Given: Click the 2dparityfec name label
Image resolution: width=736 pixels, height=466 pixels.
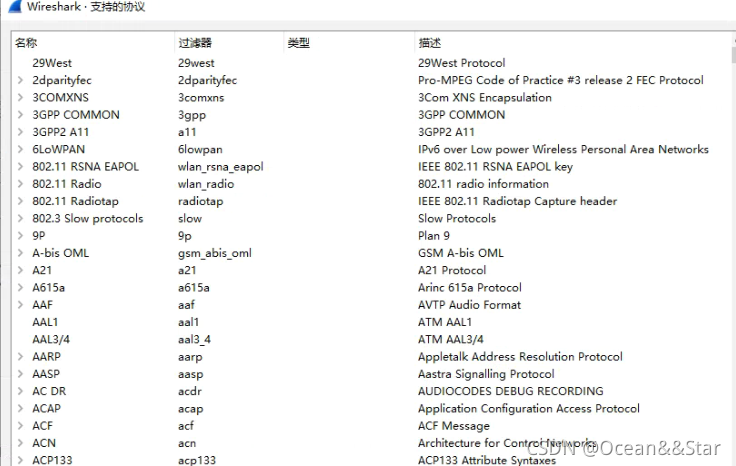Looking at the screenshot, I should click(62, 80).
